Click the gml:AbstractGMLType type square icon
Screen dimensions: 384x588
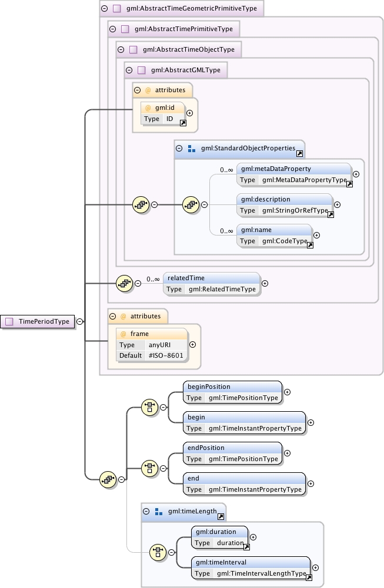(x=142, y=70)
